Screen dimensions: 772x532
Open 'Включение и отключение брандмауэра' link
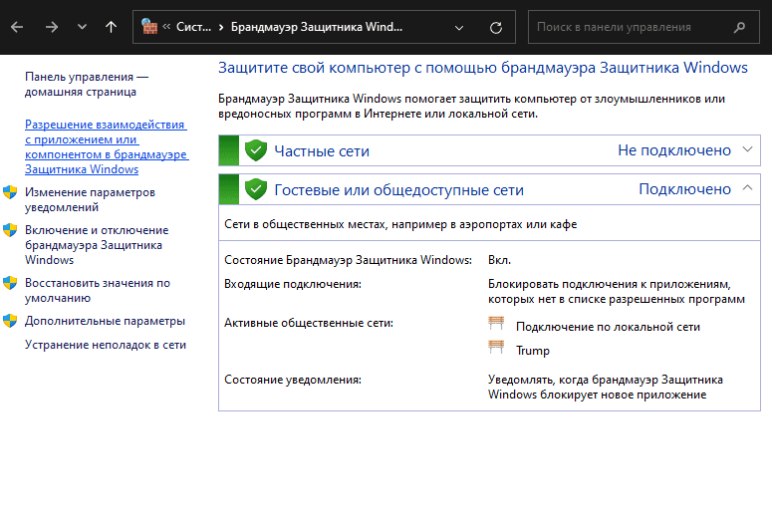pyautogui.click(x=97, y=245)
